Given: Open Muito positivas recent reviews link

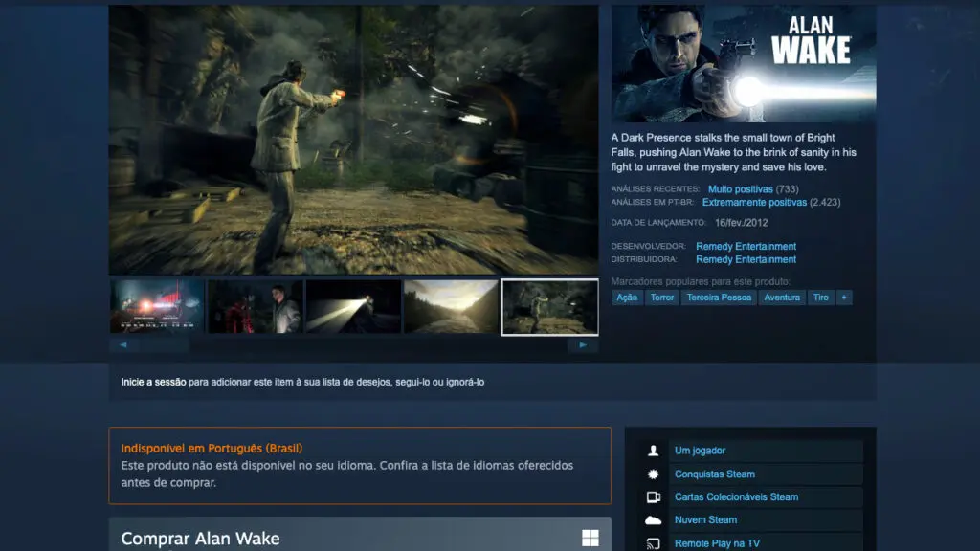Looking at the screenshot, I should pos(740,189).
